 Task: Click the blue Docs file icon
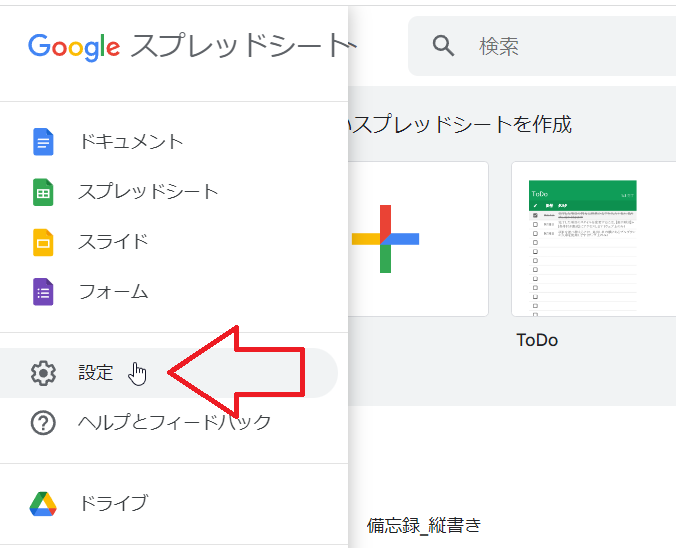click(43, 141)
